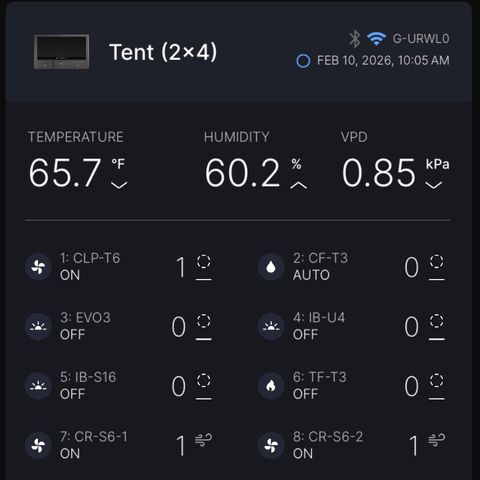This screenshot has width=480, height=480.
Task: Click dashed circle indicator beside IB-U4 level
Action: pyautogui.click(x=437, y=321)
